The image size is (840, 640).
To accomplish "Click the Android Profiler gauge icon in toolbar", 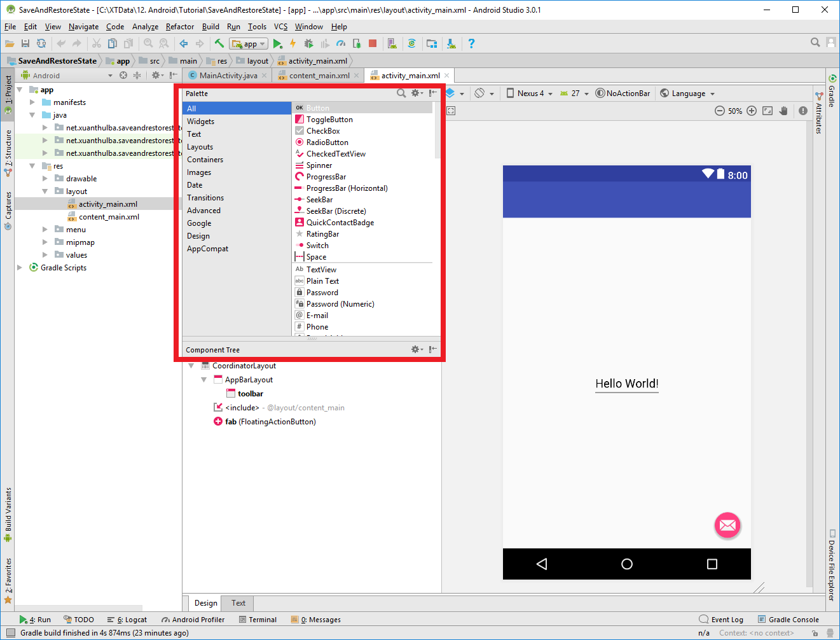I will tap(341, 43).
